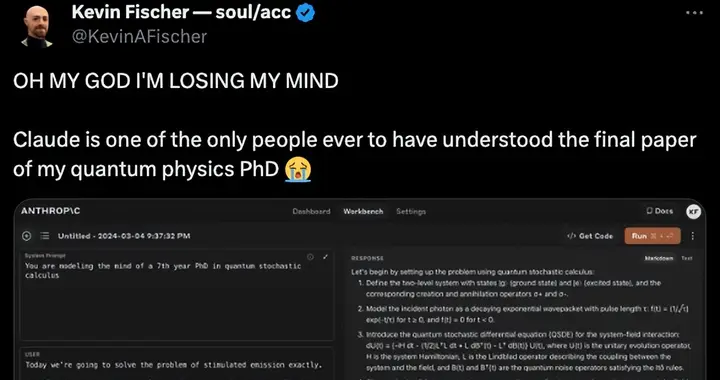
Task: Switch response view to Text
Action: 686,258
